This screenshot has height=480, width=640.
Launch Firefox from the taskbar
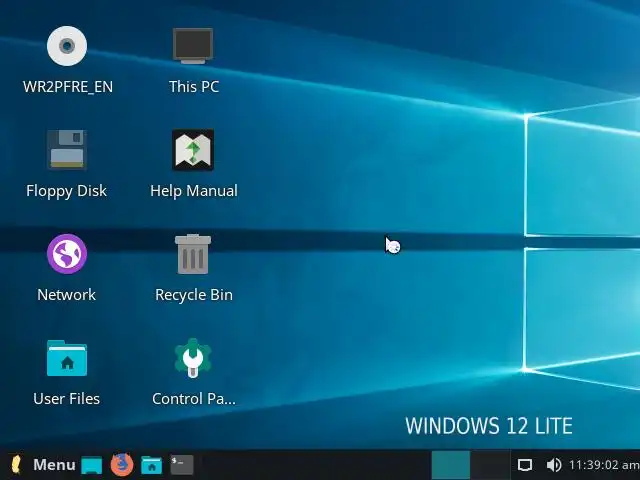click(x=122, y=464)
